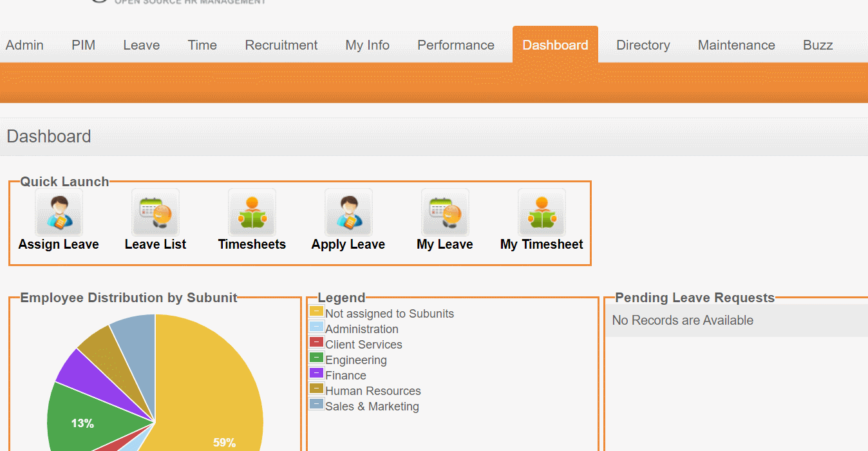Toggle the Human Resources legend swatch
The width and height of the screenshot is (868, 451).
[x=316, y=389]
